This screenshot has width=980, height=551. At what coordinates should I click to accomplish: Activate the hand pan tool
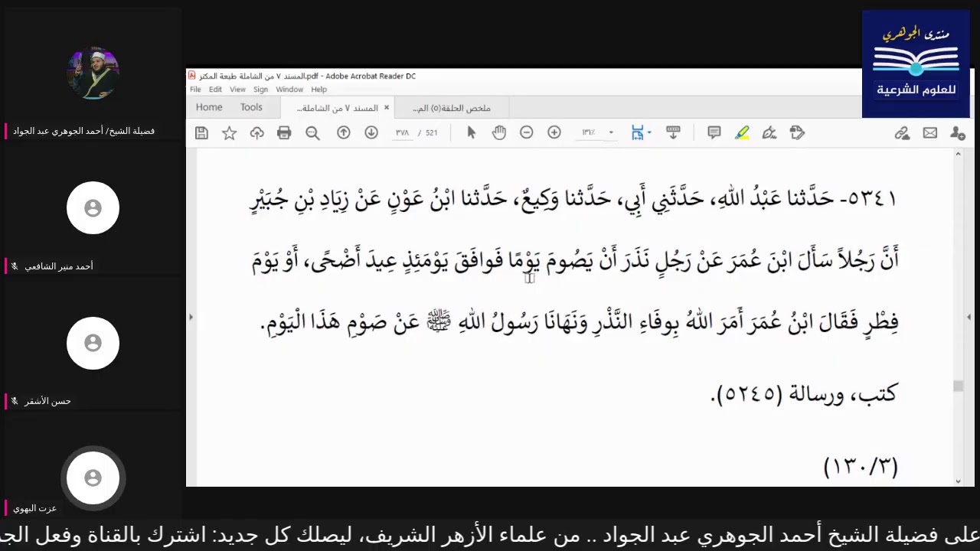[x=499, y=132]
